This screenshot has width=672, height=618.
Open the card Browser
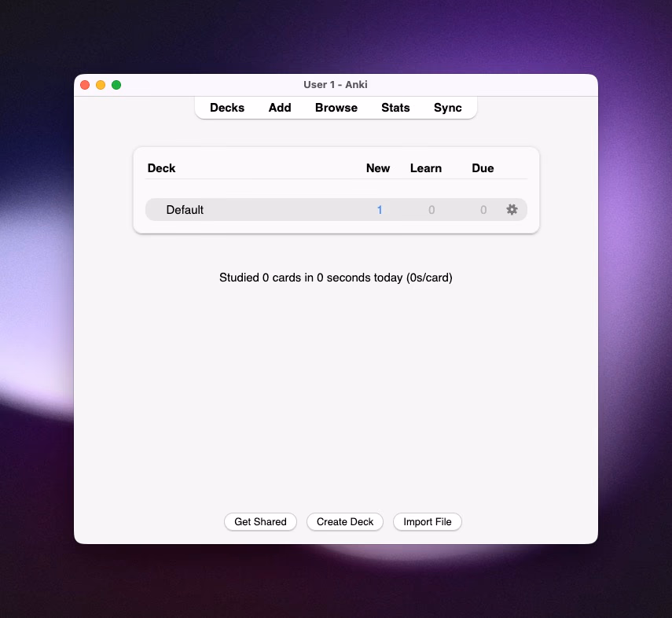pos(336,108)
